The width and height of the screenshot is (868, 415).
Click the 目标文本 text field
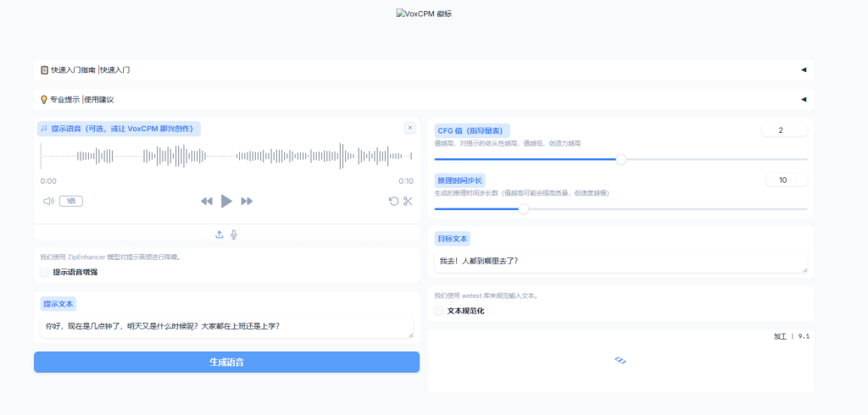tap(620, 261)
